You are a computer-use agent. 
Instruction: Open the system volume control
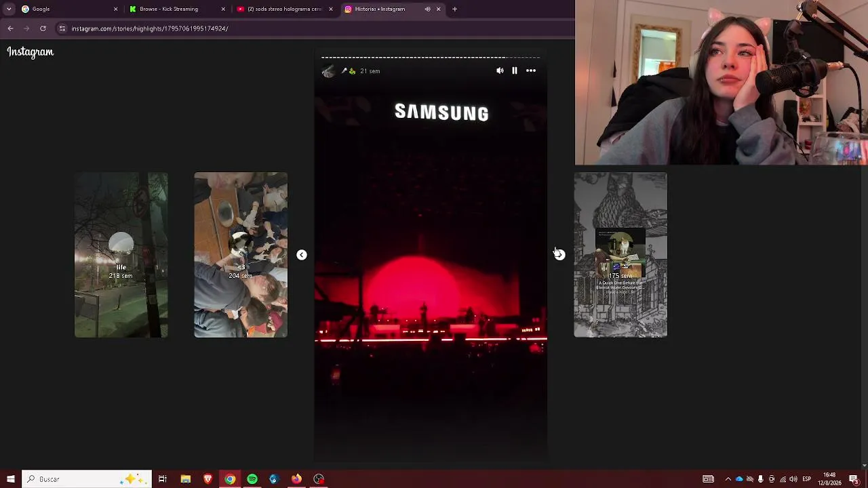(x=793, y=479)
